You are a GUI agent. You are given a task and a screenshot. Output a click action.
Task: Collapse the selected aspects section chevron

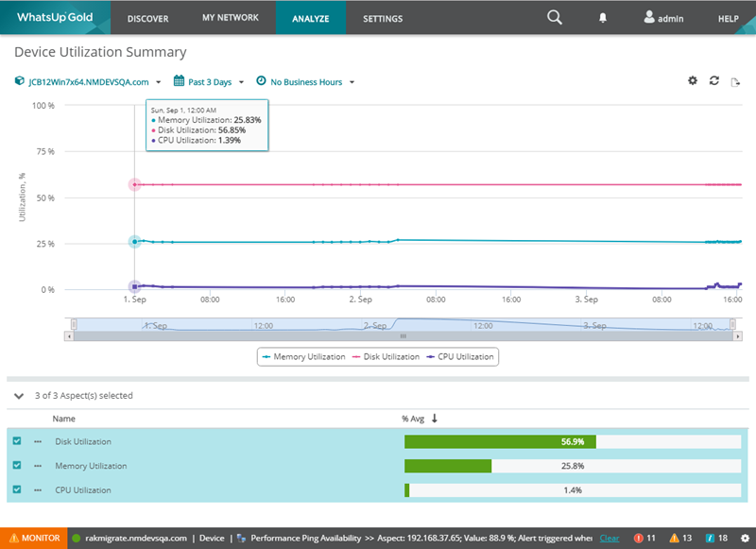click(x=18, y=395)
